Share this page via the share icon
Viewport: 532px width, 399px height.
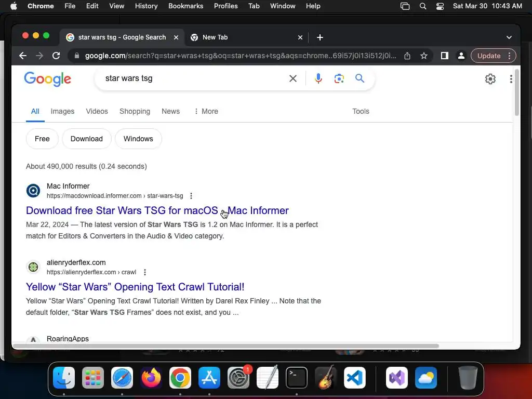pos(407,56)
